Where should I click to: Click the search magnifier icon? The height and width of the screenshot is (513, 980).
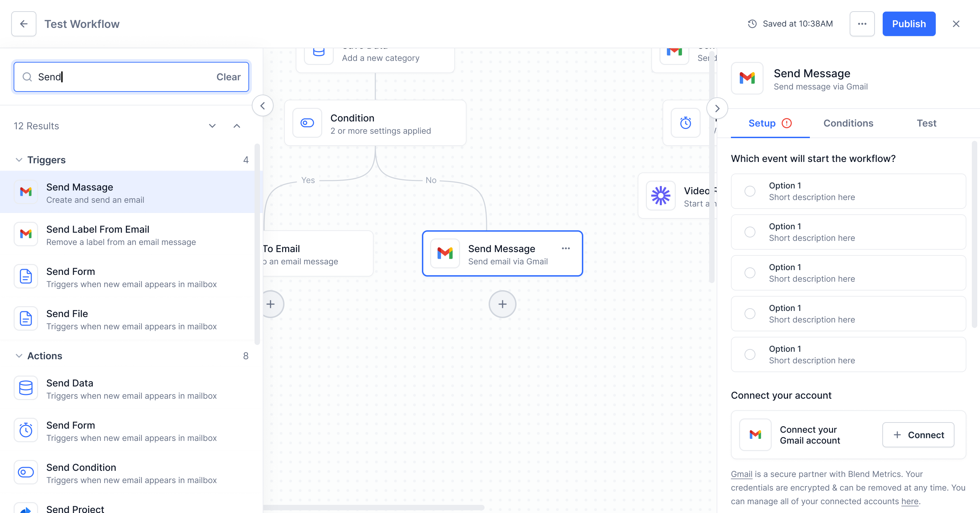coord(27,77)
